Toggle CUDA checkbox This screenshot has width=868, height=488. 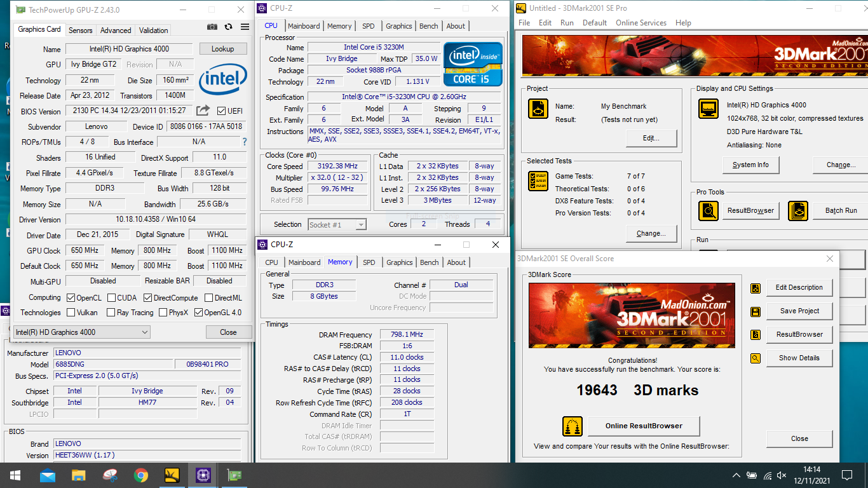coord(112,298)
